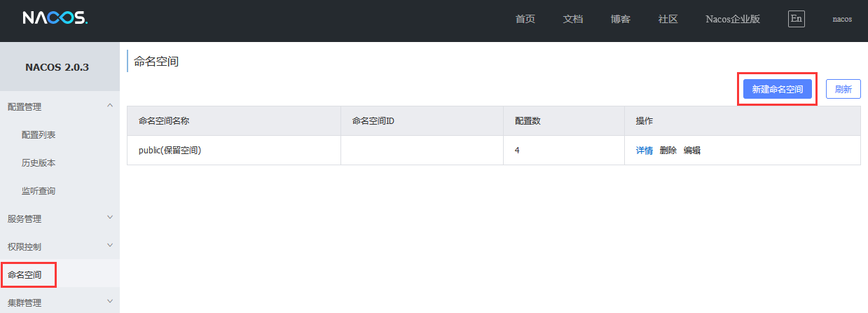The width and height of the screenshot is (868, 313).
Task: Switch language with the En icon
Action: (796, 19)
